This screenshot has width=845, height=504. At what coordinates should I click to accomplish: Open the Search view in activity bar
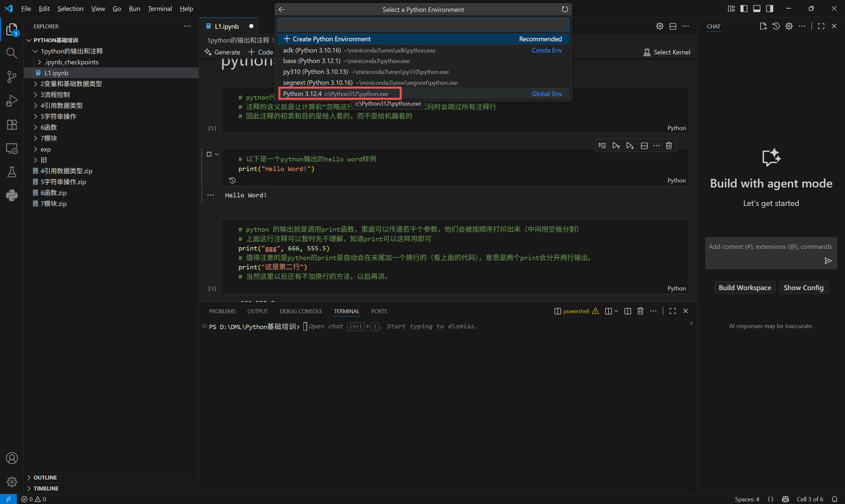click(12, 53)
